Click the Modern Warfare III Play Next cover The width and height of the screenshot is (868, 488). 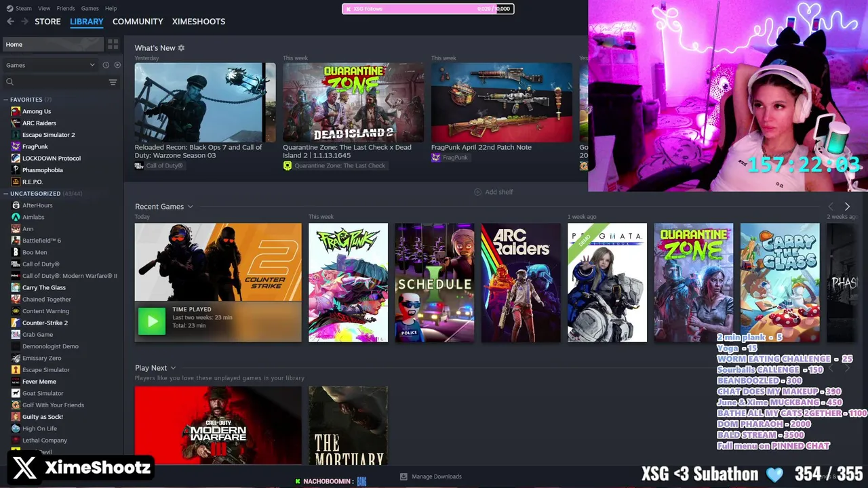coord(218,426)
